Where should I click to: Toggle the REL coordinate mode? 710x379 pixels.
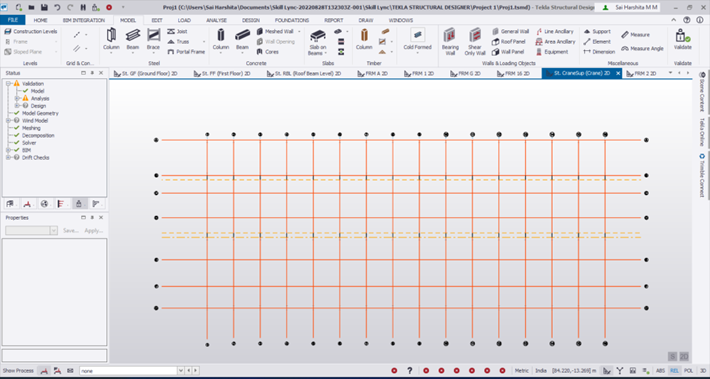click(674, 370)
